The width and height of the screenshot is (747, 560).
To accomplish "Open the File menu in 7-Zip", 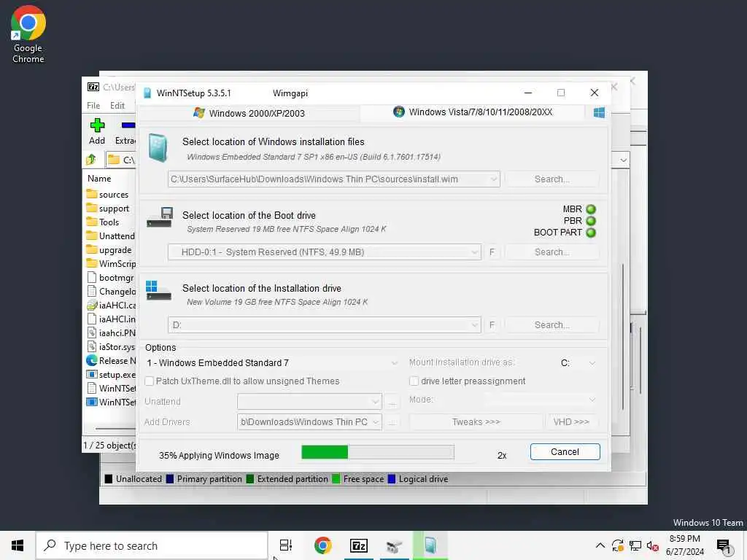I will (93, 106).
